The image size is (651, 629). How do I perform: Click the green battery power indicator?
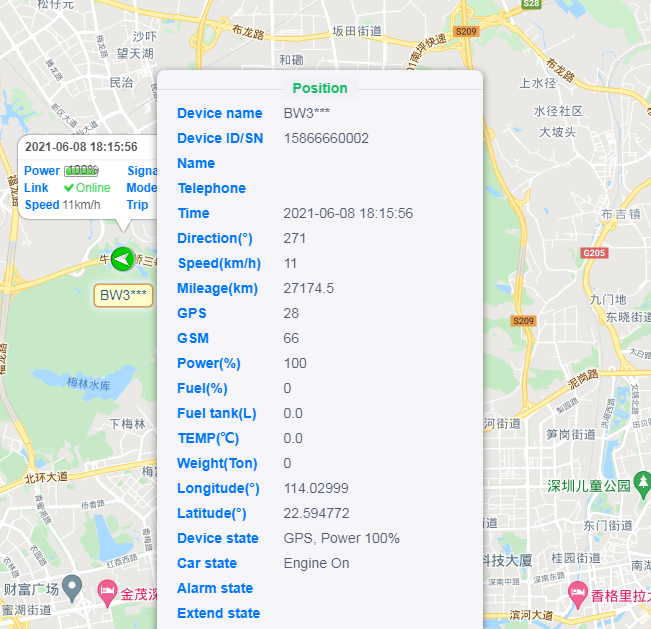pos(81,171)
